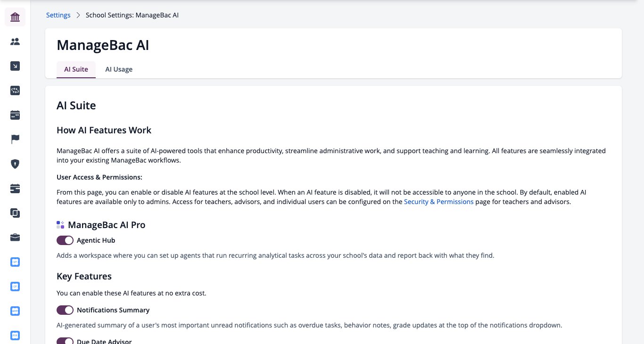
Task: Click the 'School Settings: ManageBac AI' breadcrumb text
Action: 132,15
